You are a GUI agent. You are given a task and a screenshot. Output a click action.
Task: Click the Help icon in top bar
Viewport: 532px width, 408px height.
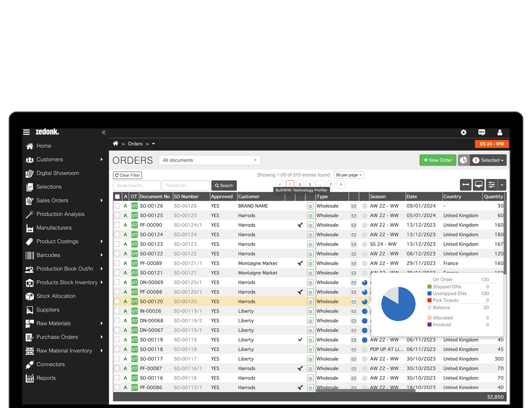pos(481,132)
